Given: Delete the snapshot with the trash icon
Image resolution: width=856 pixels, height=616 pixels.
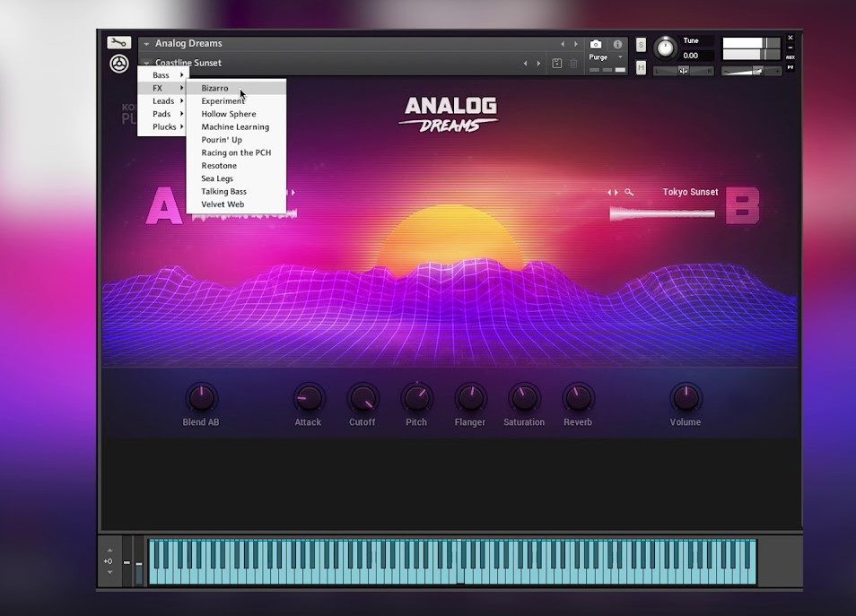Looking at the screenshot, I should pos(573,64).
